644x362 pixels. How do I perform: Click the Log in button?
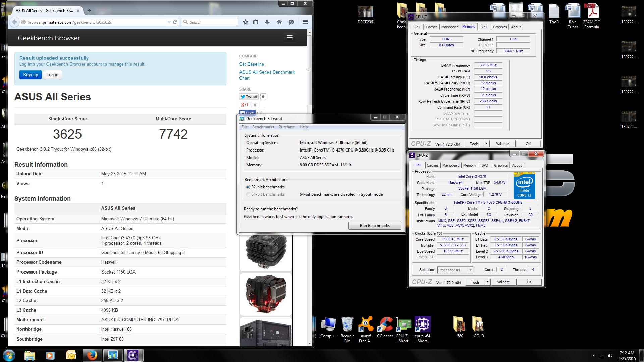(52, 75)
